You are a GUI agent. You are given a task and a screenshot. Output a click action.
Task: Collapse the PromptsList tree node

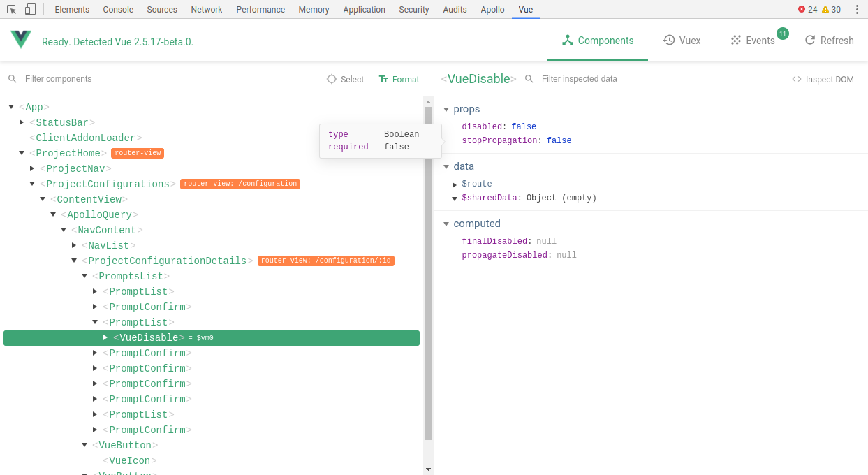[x=84, y=276]
